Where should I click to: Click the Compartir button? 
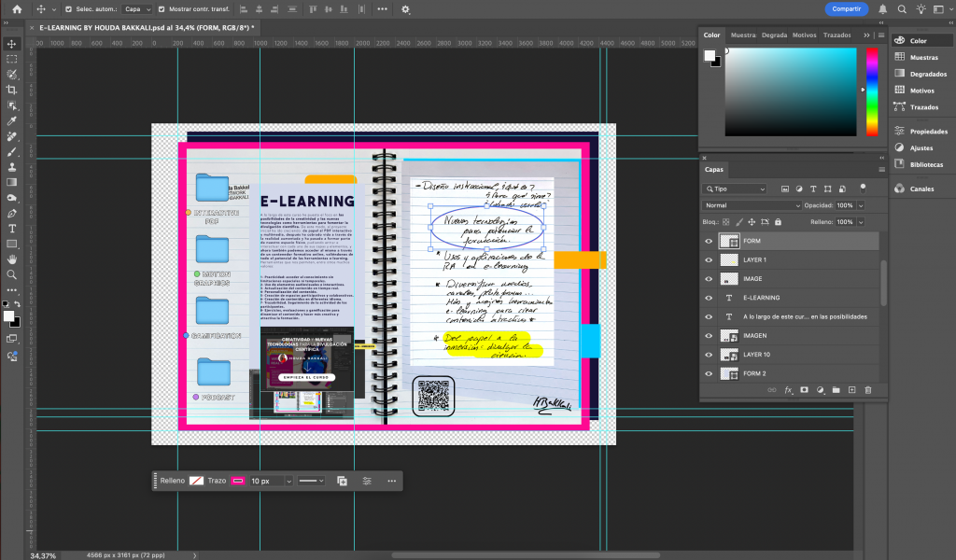pos(846,9)
